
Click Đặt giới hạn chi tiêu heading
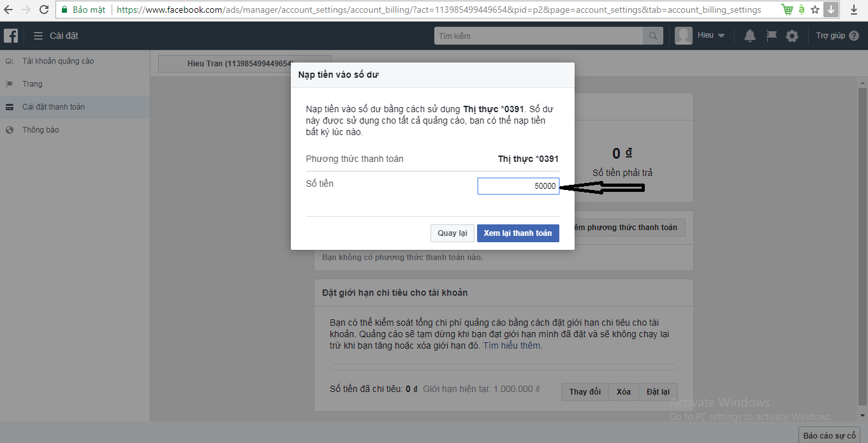tap(395, 293)
